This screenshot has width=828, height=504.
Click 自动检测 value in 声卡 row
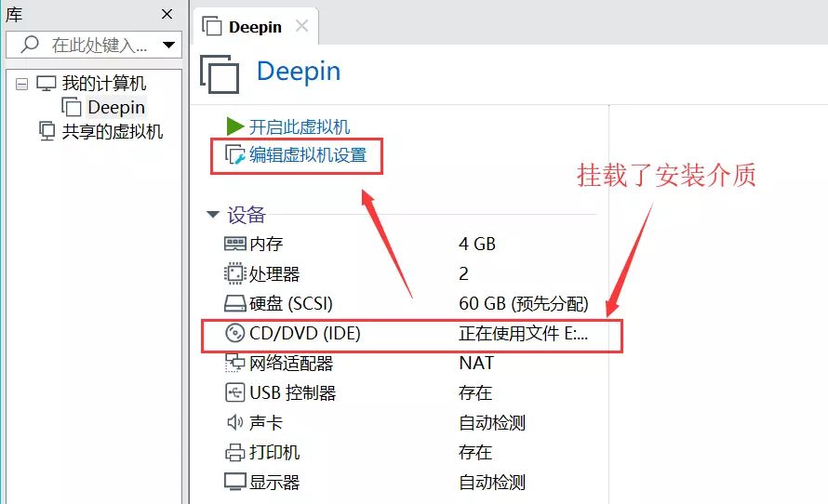click(492, 423)
